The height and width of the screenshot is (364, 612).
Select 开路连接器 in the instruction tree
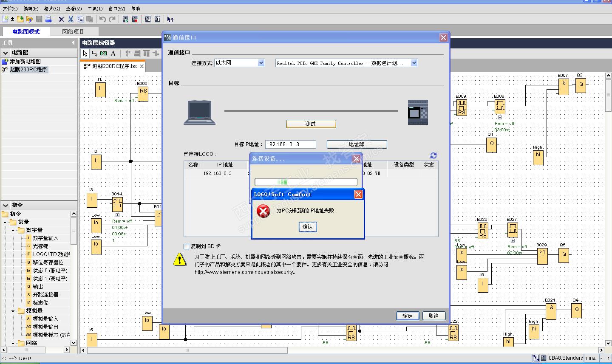pos(46,295)
